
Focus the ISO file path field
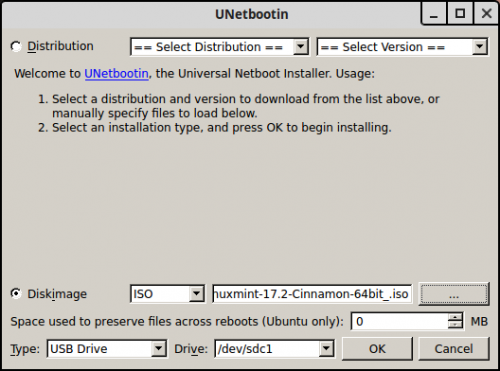[312, 294]
